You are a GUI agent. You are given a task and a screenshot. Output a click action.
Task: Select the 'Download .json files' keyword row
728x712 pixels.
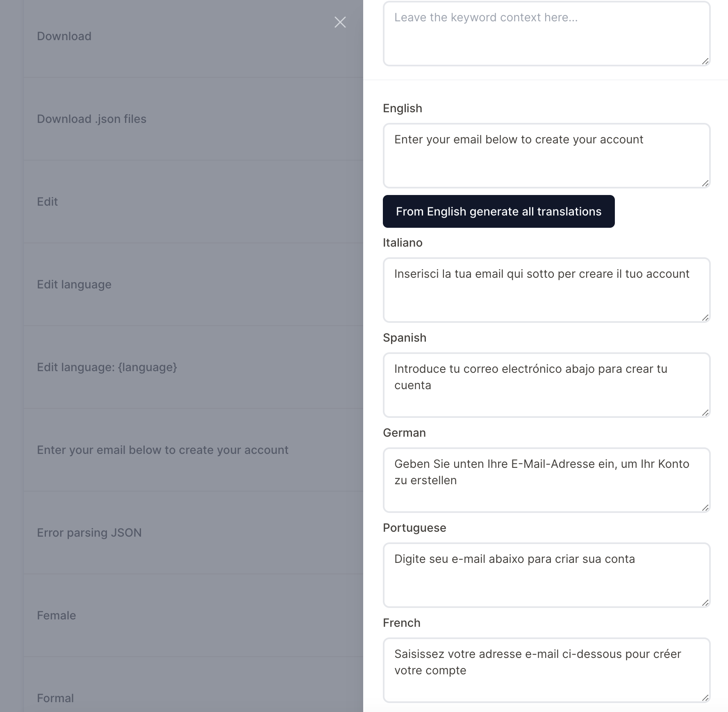pyautogui.click(x=193, y=119)
